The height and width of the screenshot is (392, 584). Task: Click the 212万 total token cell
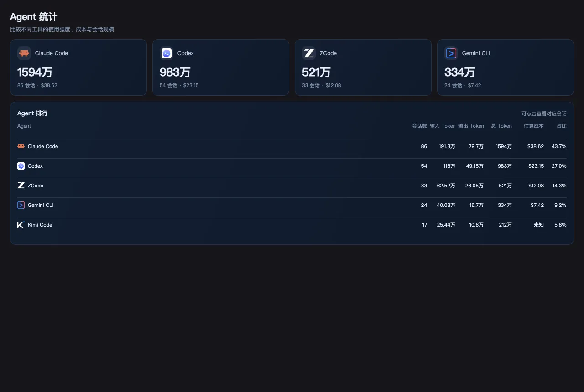point(506,225)
